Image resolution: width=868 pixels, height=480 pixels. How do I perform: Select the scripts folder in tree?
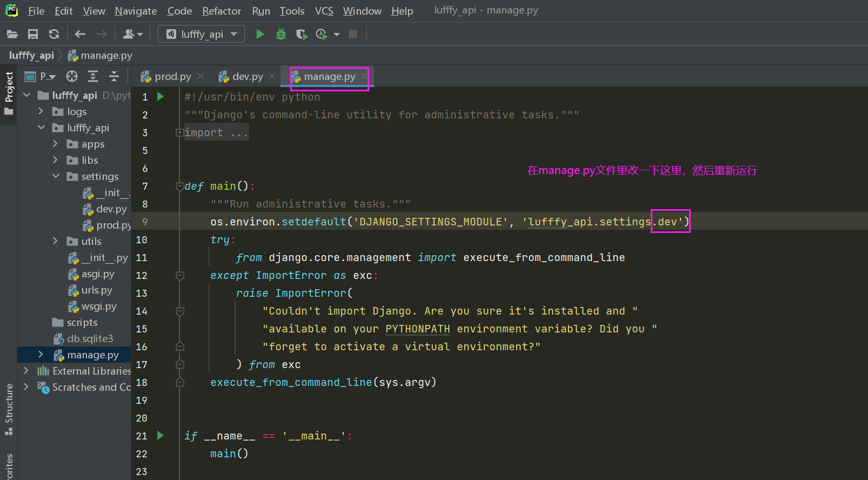[x=75, y=322]
